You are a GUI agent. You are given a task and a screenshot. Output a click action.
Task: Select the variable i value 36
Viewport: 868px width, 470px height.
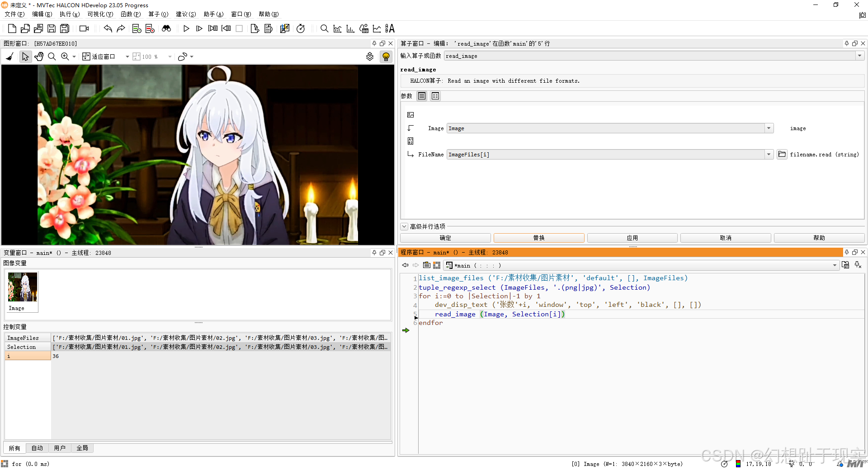[56, 356]
